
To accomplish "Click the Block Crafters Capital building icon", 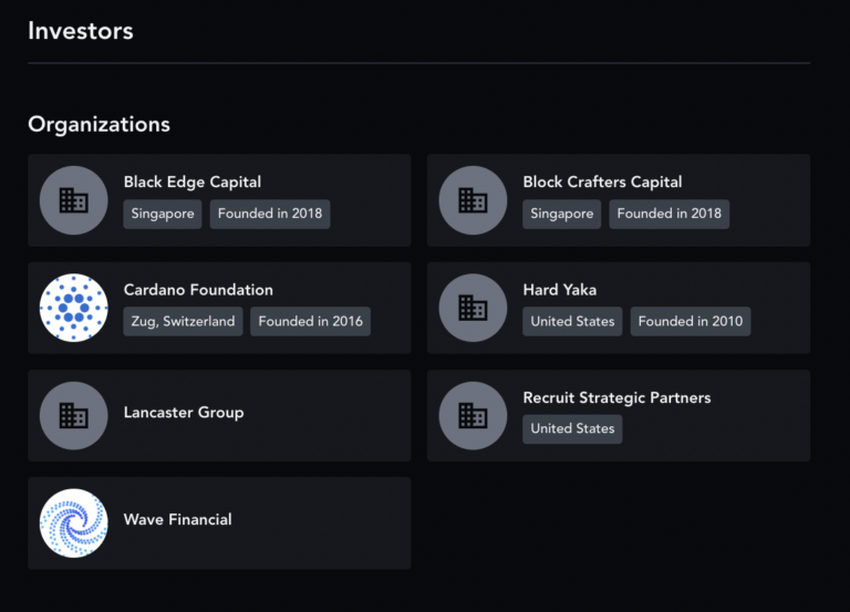I will [x=473, y=200].
